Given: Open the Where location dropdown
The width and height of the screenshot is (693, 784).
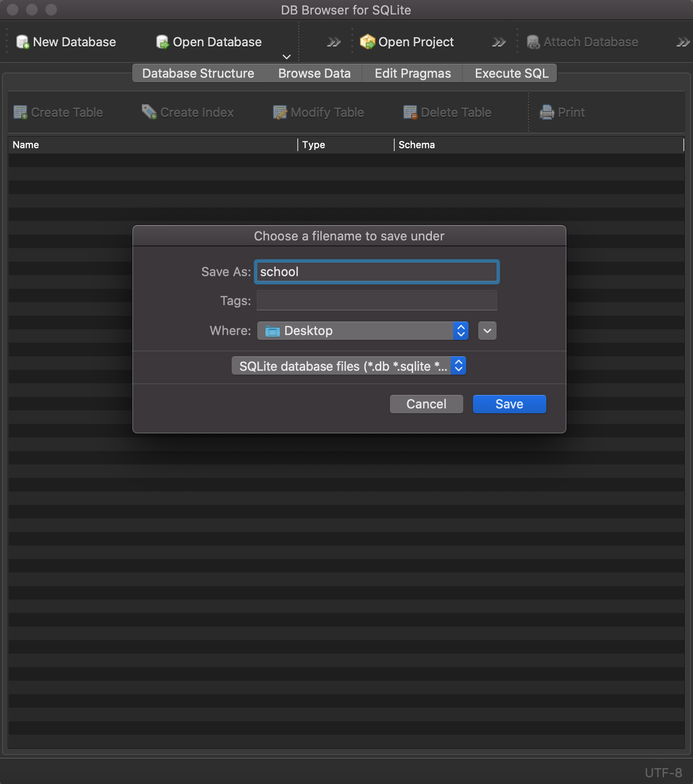Looking at the screenshot, I should click(x=362, y=331).
